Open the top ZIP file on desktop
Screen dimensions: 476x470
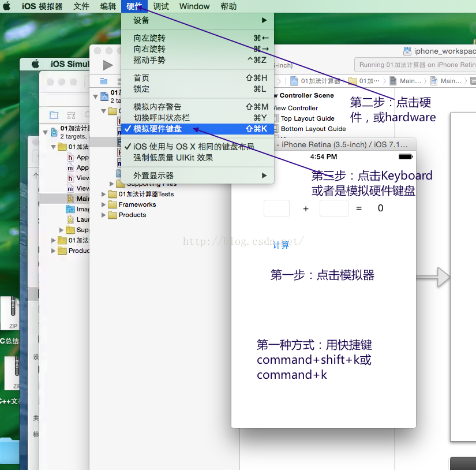pyautogui.click(x=10, y=313)
